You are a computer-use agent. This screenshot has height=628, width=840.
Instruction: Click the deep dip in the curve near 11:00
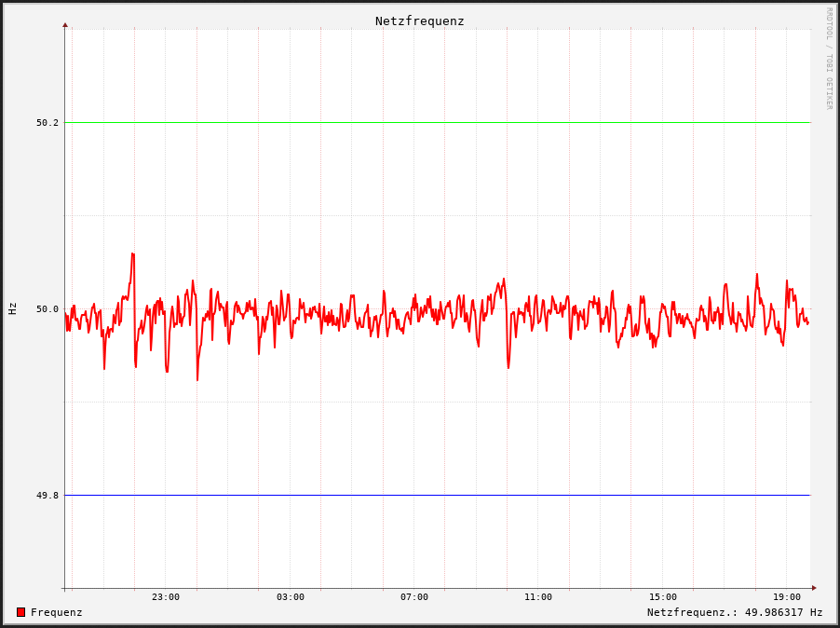coord(508,367)
